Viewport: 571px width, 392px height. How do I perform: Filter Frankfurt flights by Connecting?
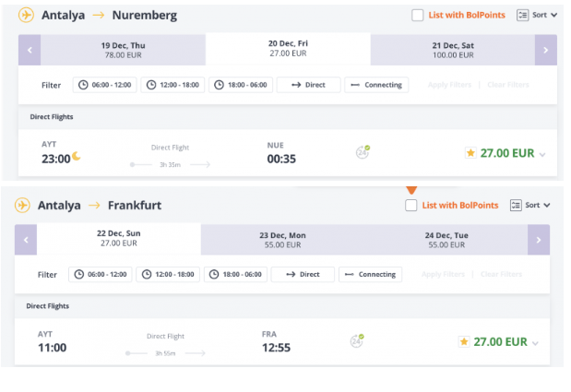tap(370, 275)
